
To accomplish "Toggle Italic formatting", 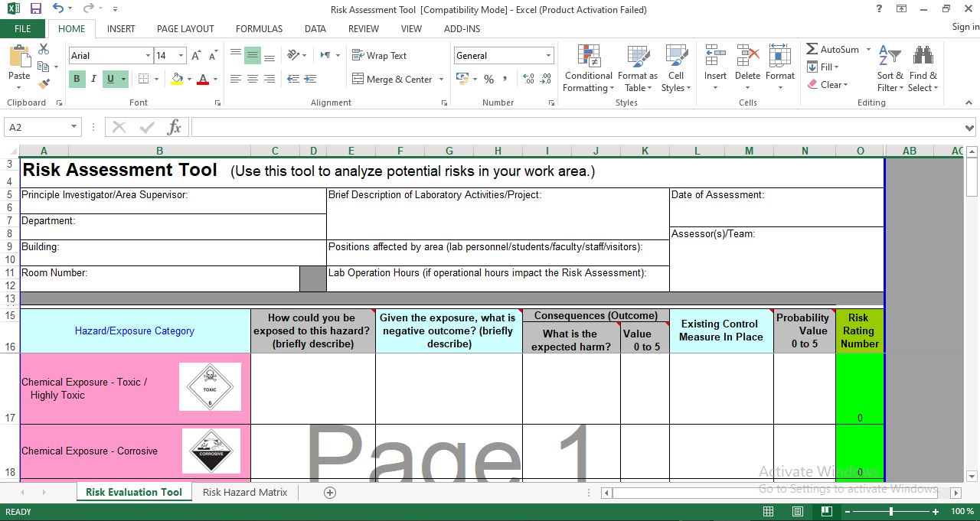I will (92, 79).
